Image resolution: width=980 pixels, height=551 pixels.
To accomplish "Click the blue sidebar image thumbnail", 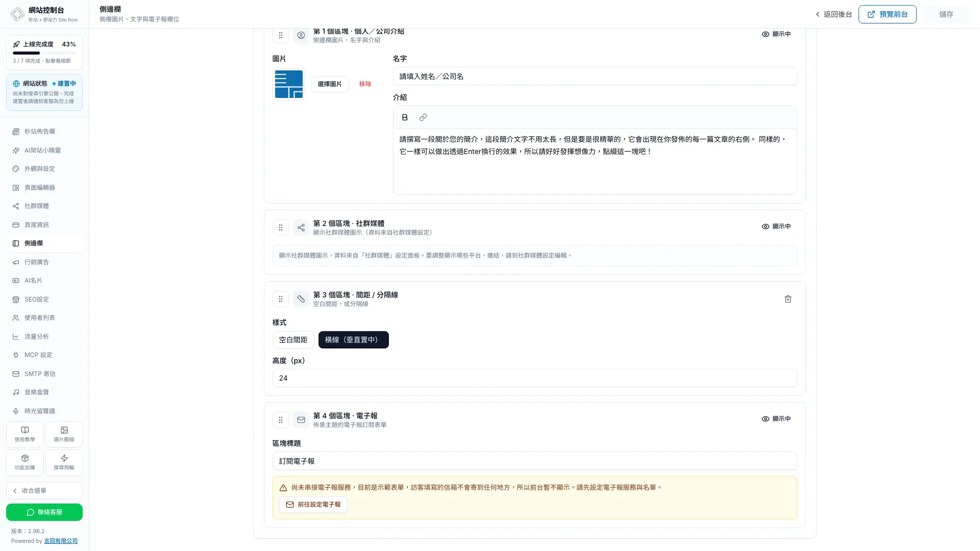I will tap(289, 84).
